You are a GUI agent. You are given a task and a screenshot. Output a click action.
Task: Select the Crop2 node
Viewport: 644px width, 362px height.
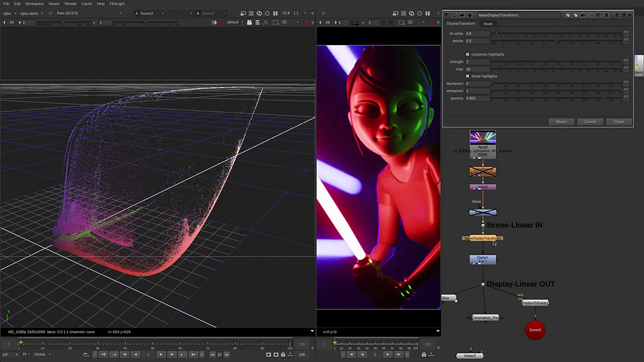[483, 187]
